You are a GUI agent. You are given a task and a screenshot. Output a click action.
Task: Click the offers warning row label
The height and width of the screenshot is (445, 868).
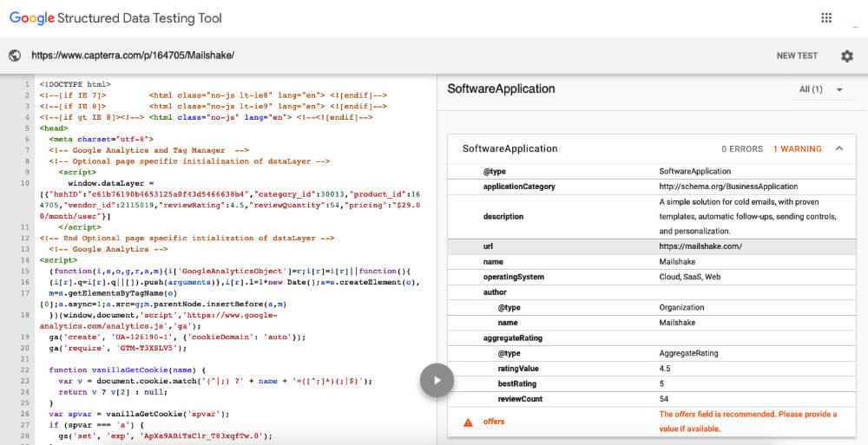click(x=493, y=422)
